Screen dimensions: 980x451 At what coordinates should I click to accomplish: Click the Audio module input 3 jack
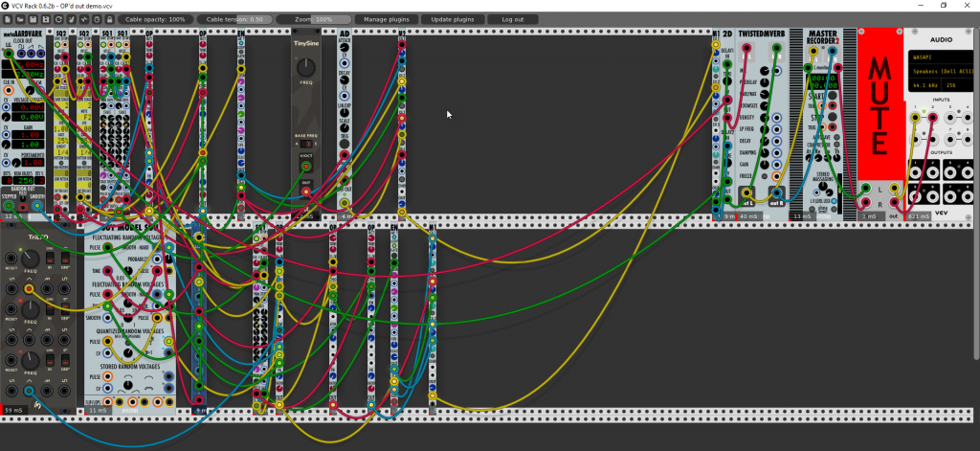click(950, 117)
